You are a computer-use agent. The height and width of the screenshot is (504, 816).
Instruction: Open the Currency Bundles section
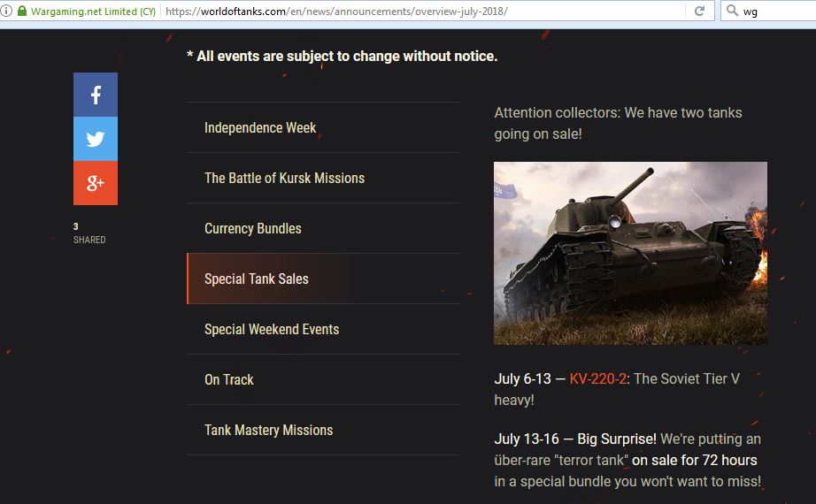[x=323, y=228]
